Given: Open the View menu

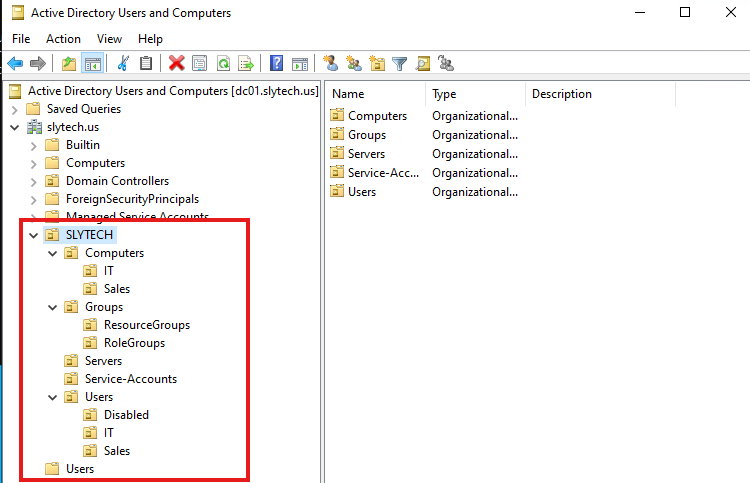Looking at the screenshot, I should tap(109, 39).
